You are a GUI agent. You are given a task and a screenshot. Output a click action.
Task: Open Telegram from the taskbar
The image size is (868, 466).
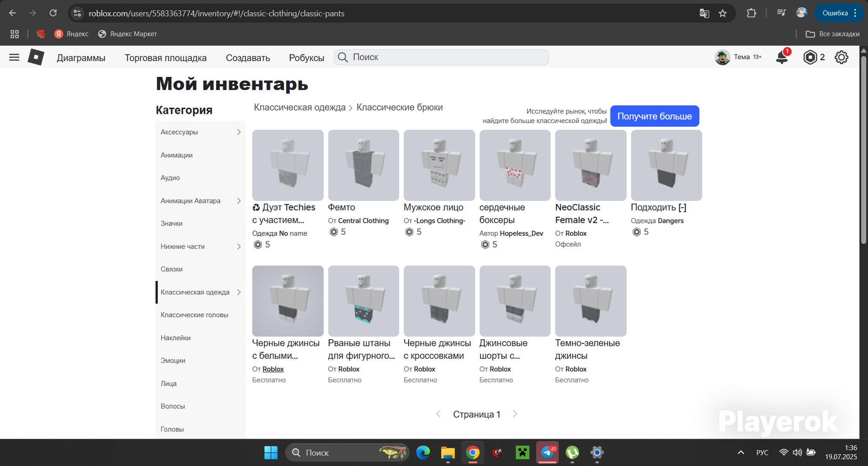point(548,452)
